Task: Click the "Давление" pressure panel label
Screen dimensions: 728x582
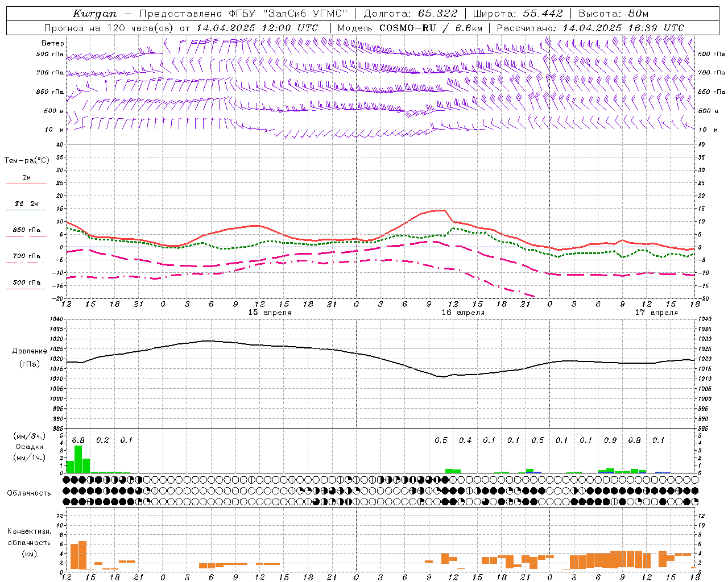Action: [30, 351]
